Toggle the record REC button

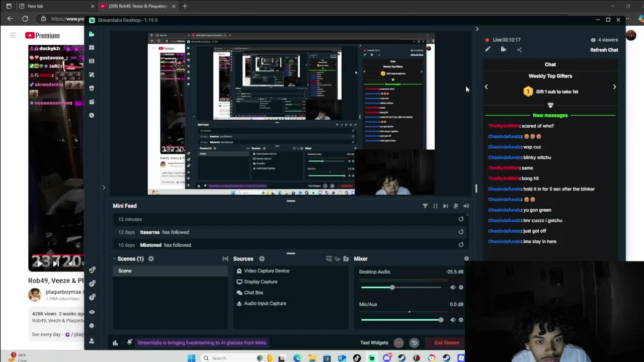pos(398,343)
